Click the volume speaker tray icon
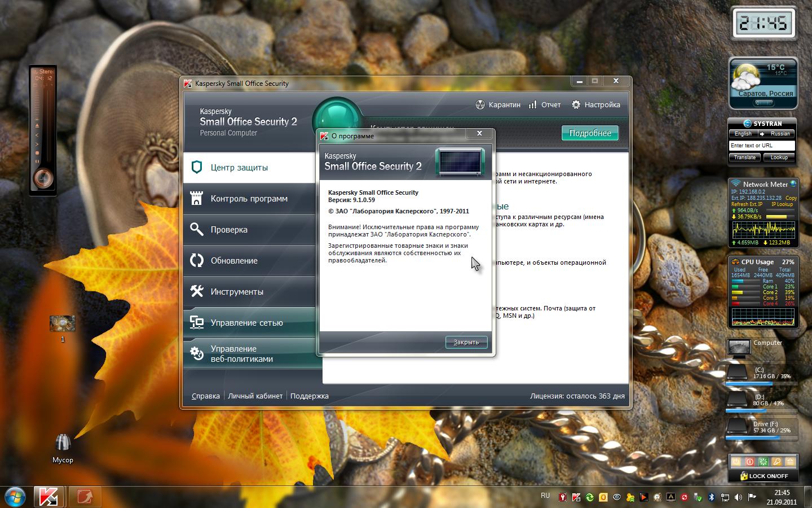 pos(739,497)
